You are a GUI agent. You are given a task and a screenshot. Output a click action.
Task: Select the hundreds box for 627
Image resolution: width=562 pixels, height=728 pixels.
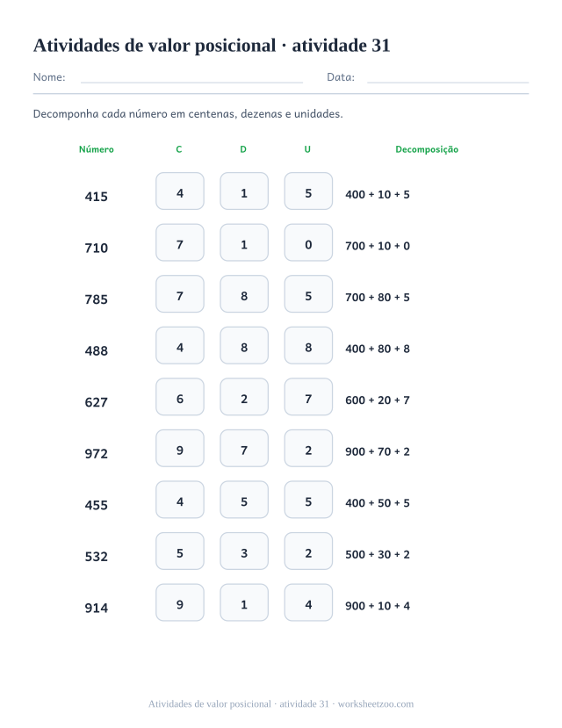[180, 397]
